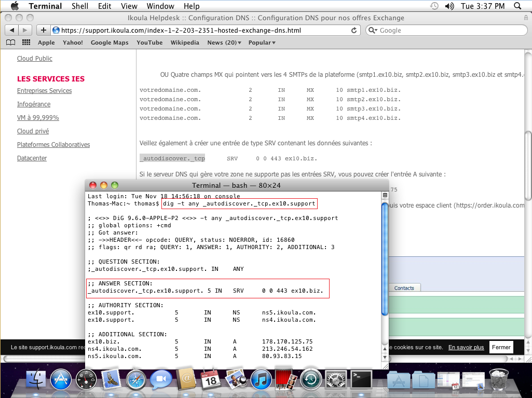
Task: Open System Preferences from the Dock
Action: 335,379
